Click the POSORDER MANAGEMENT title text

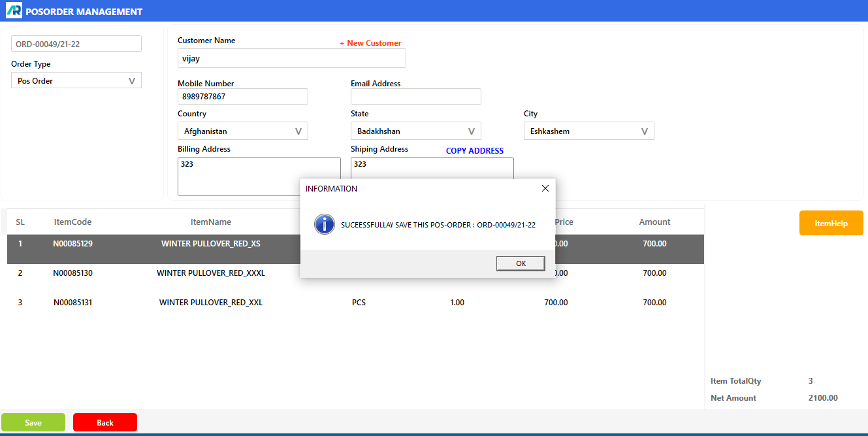coord(84,12)
